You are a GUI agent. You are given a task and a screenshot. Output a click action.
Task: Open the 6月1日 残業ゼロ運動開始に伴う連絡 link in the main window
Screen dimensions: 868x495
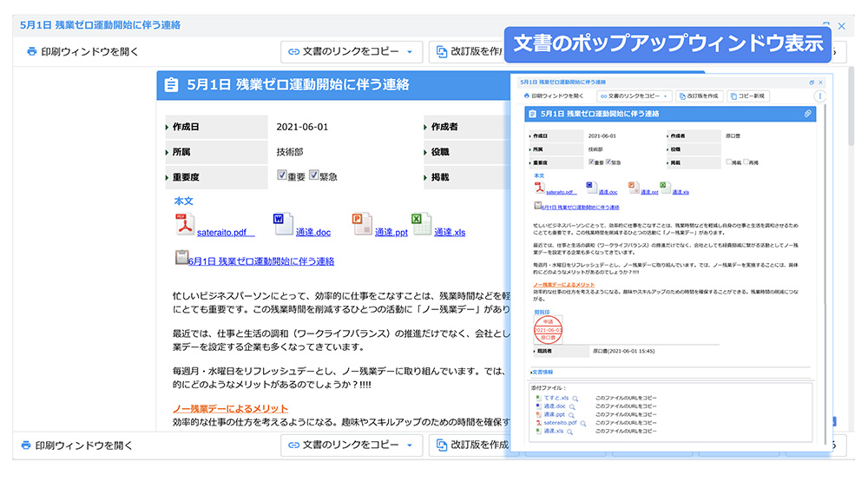(260, 261)
